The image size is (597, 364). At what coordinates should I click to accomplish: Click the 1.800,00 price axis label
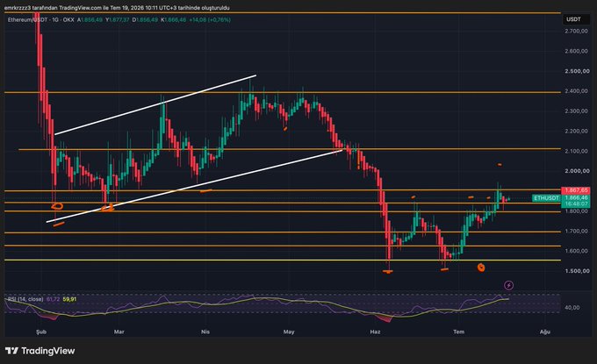point(577,211)
